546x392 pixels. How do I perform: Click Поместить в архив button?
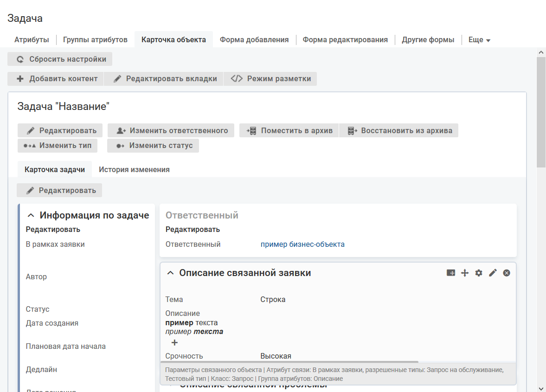[289, 130]
